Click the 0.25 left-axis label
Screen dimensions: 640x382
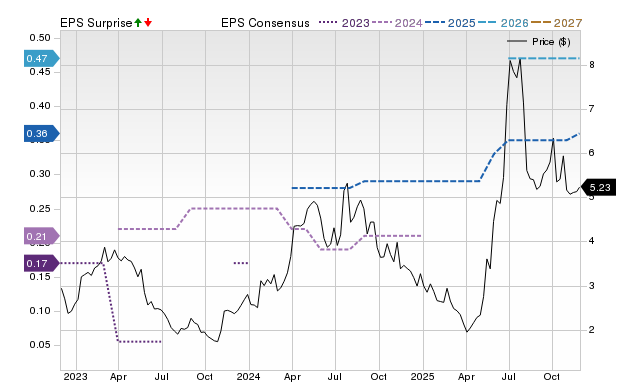[x=40, y=209]
